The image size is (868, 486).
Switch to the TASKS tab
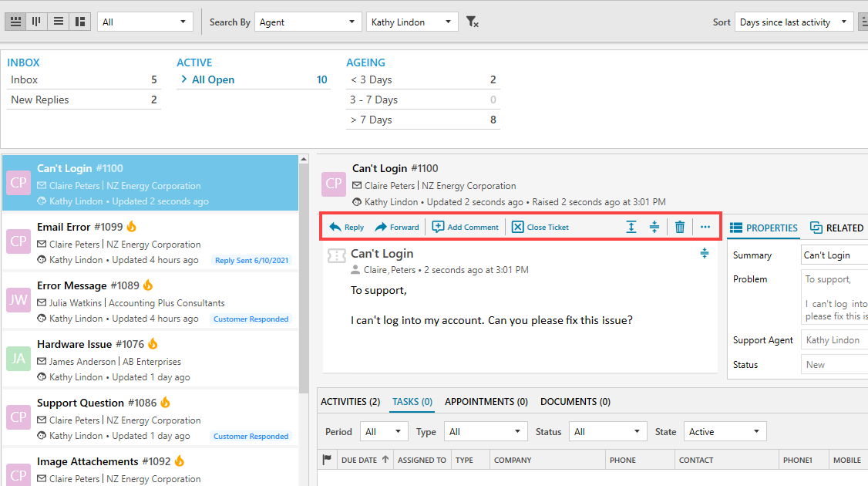tap(412, 401)
